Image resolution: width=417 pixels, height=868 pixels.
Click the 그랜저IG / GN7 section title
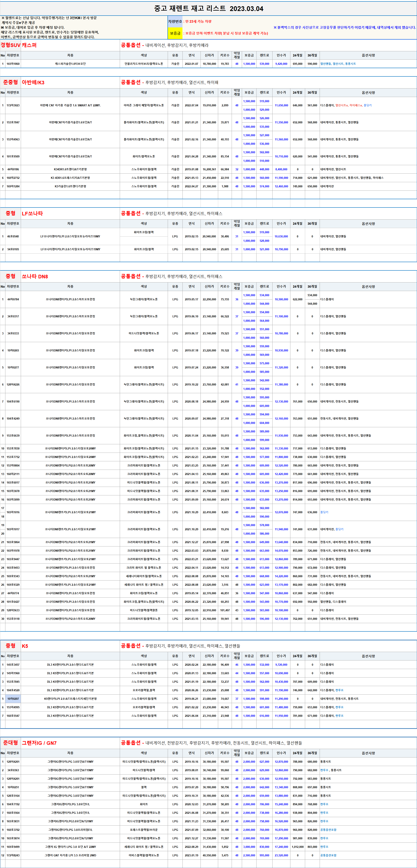[39, 743]
